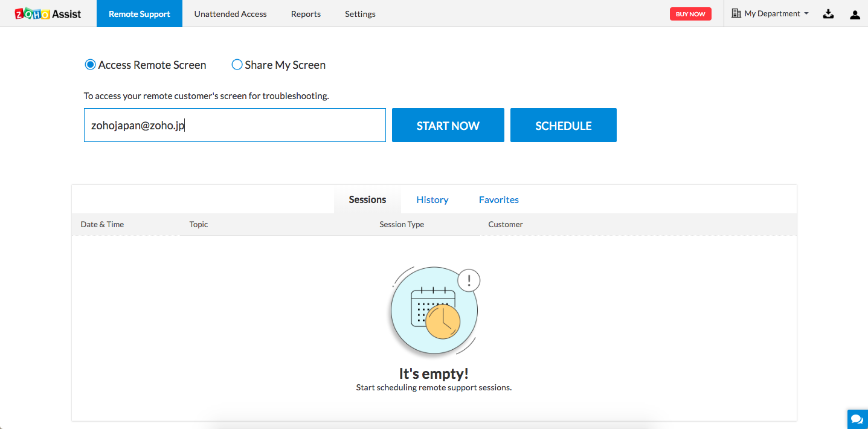
Task: Open the user profile icon
Action: [855, 14]
